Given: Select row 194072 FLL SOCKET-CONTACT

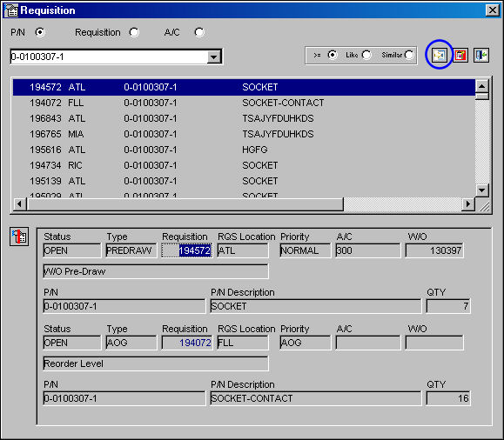Looking at the screenshot, I should pos(244,103).
